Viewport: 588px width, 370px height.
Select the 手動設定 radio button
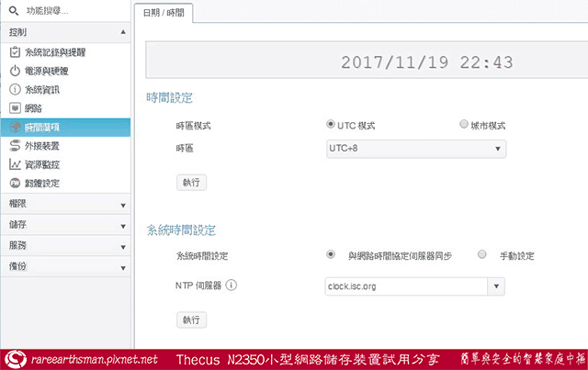(x=481, y=254)
